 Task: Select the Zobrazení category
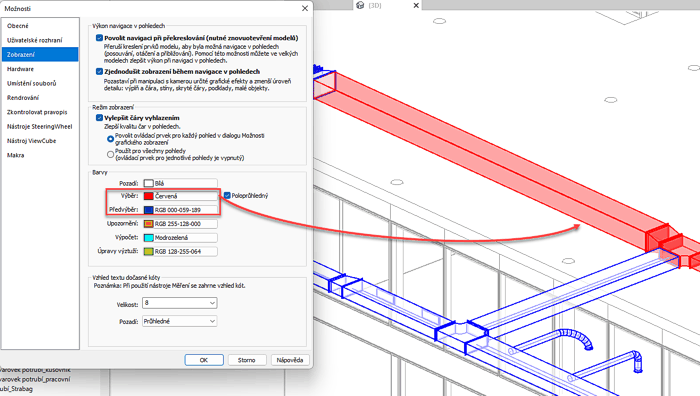point(40,54)
